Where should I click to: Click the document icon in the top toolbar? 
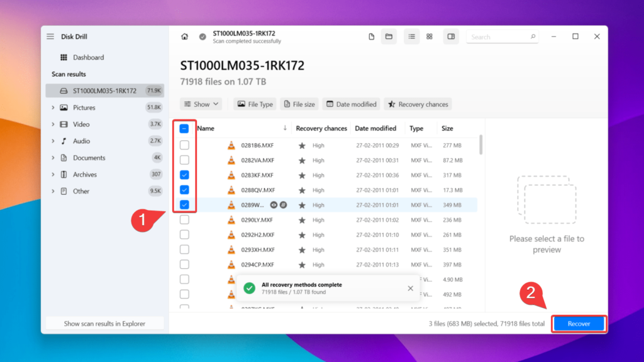tap(371, 36)
